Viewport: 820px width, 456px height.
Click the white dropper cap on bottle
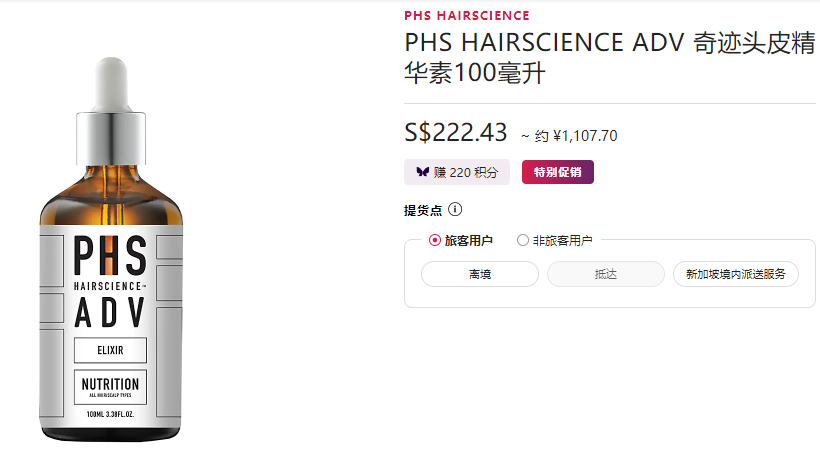[111, 84]
